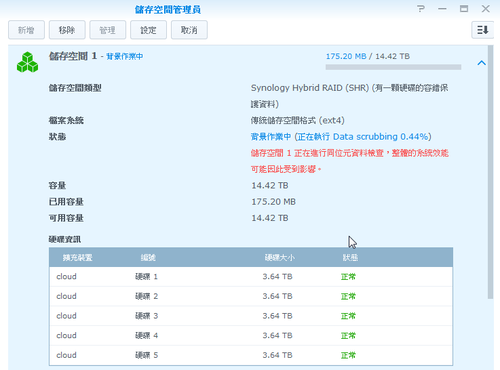The image size is (500, 370).
Task: Click the Synology Hybrid RAID (SHR) text
Action: click(310, 88)
